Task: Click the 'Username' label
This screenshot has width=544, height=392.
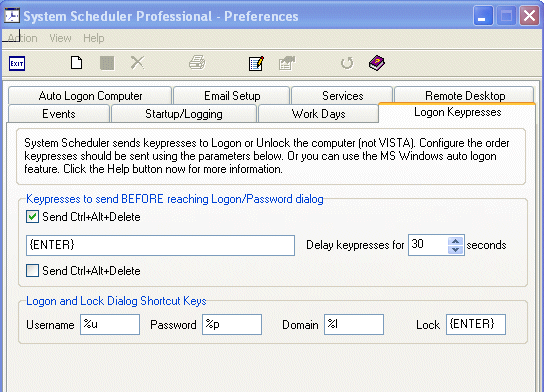Action: tap(50, 325)
